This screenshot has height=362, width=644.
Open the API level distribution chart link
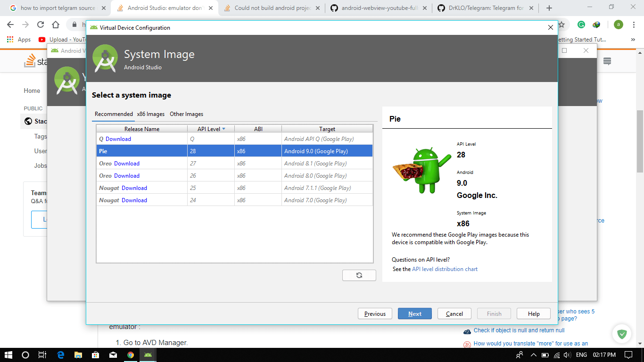click(x=445, y=269)
